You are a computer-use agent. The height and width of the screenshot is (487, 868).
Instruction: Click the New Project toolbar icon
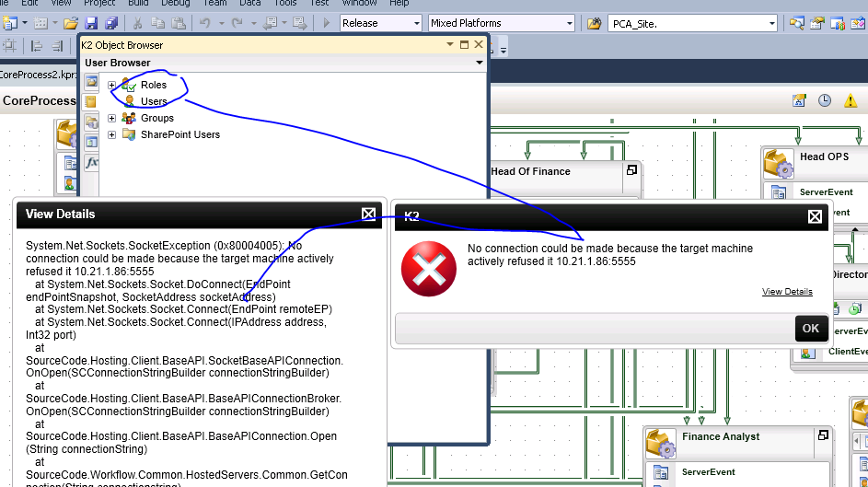10,23
